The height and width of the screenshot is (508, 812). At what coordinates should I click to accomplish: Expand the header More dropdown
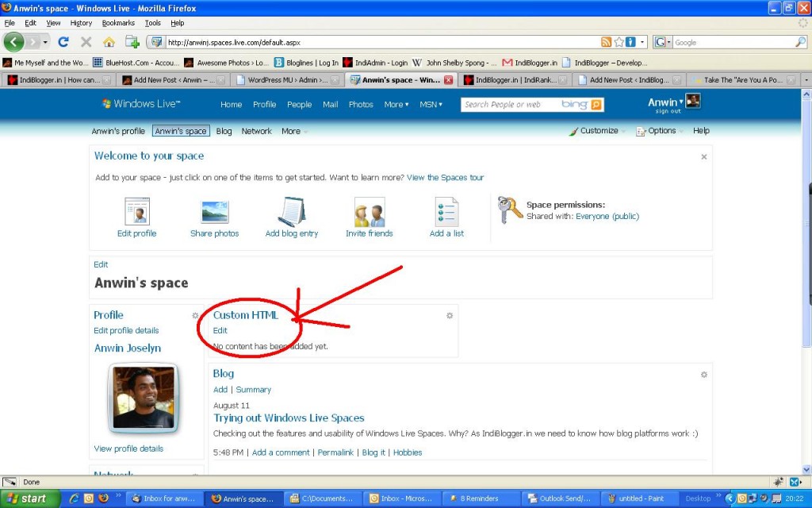396,104
